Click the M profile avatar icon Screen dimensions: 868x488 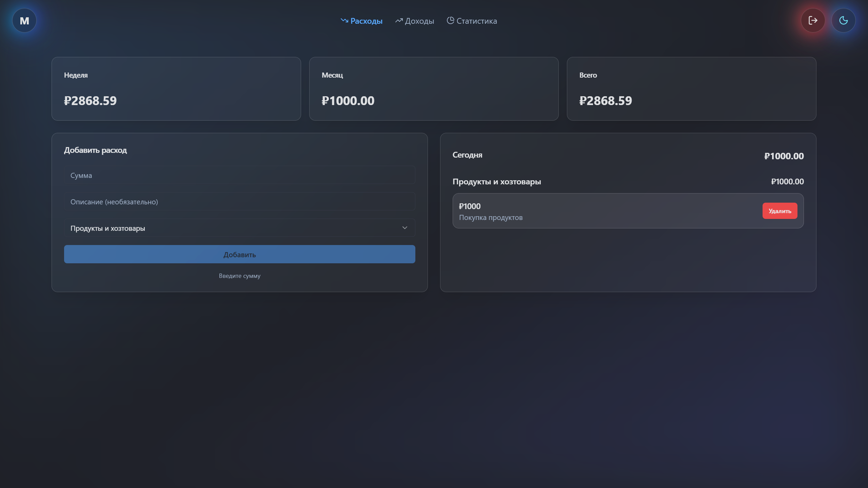click(x=24, y=21)
